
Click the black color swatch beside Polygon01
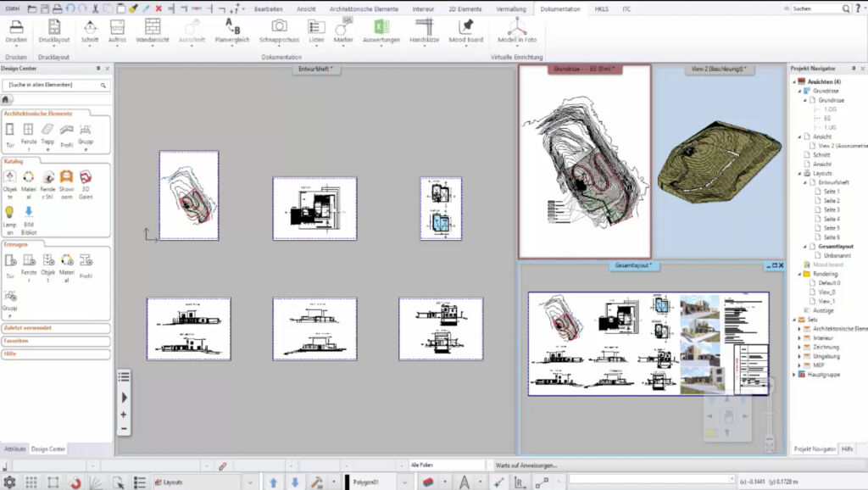pyautogui.click(x=347, y=482)
